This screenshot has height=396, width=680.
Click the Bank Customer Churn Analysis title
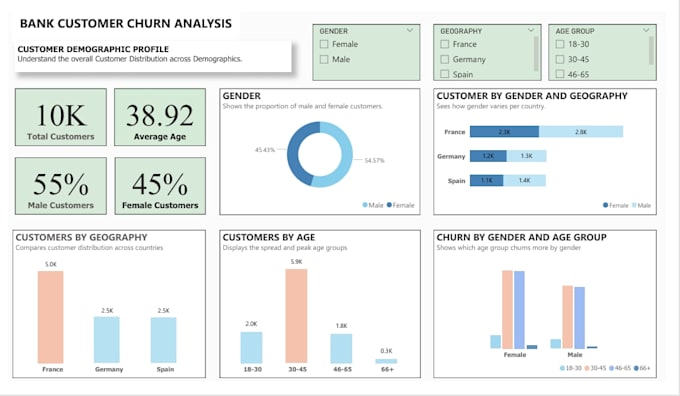126,23
